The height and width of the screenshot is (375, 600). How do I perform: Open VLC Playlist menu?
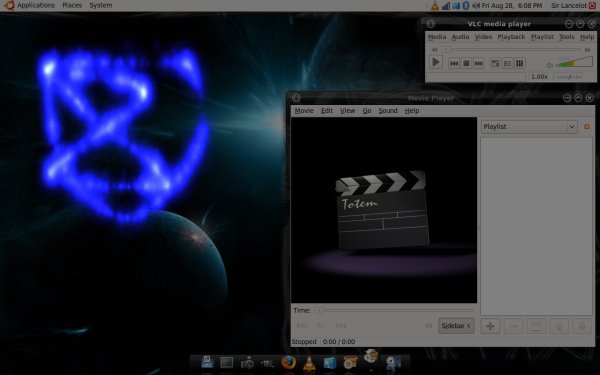click(x=542, y=37)
